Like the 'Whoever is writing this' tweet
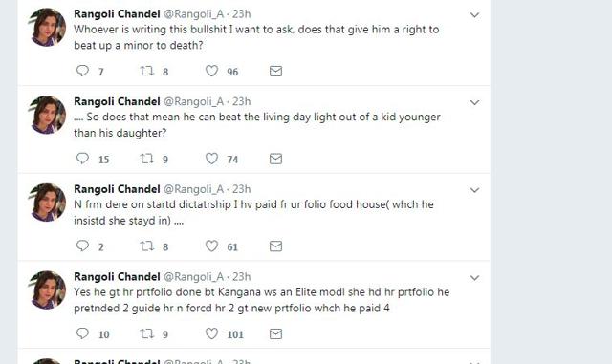 pos(211,71)
